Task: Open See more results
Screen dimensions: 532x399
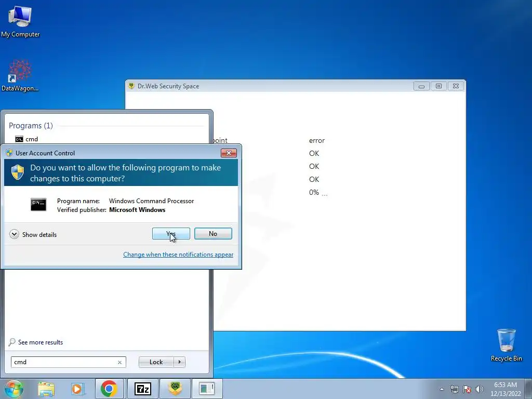Action: (x=41, y=342)
